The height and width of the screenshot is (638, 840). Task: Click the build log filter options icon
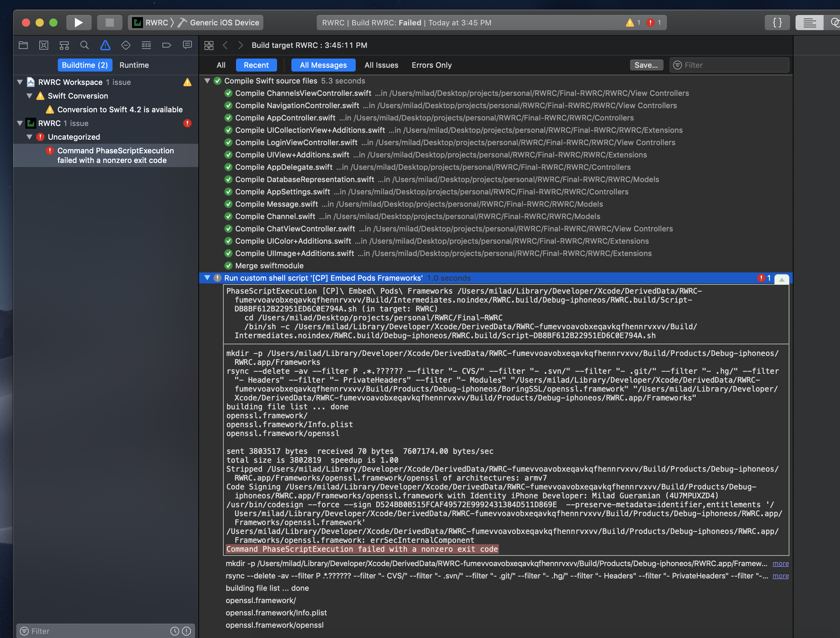(677, 65)
